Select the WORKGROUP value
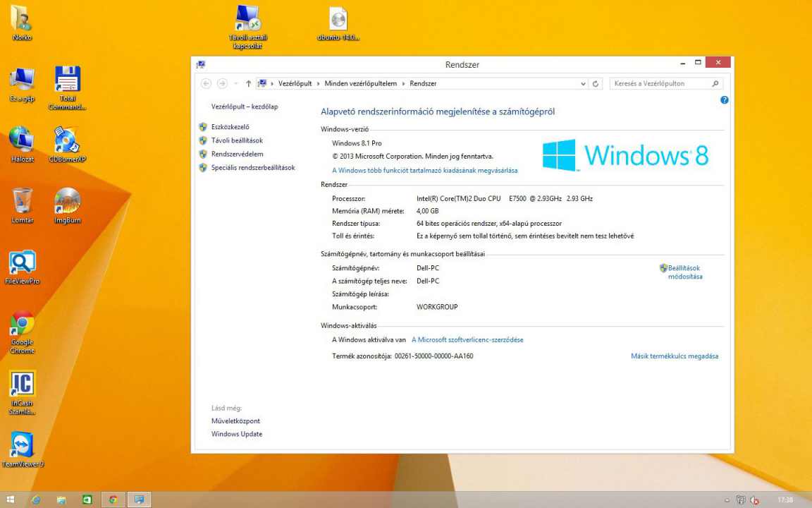 tap(437, 307)
